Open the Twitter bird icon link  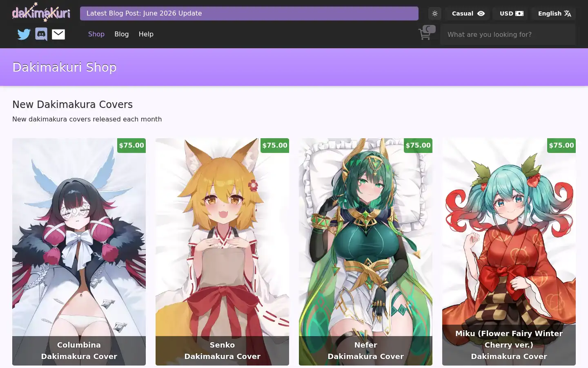[x=24, y=34]
